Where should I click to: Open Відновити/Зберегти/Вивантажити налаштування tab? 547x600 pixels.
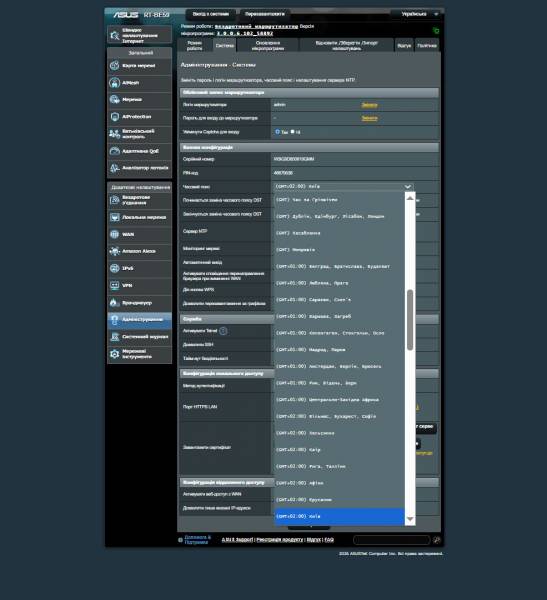click(x=346, y=46)
